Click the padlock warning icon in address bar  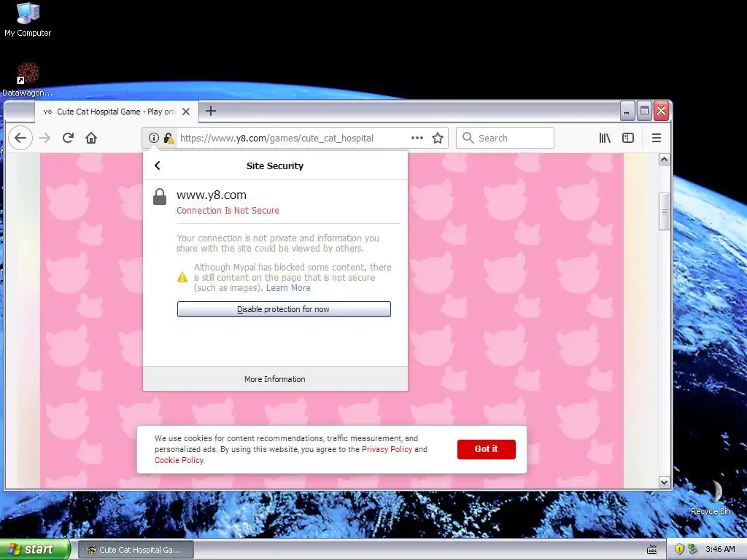tap(169, 138)
